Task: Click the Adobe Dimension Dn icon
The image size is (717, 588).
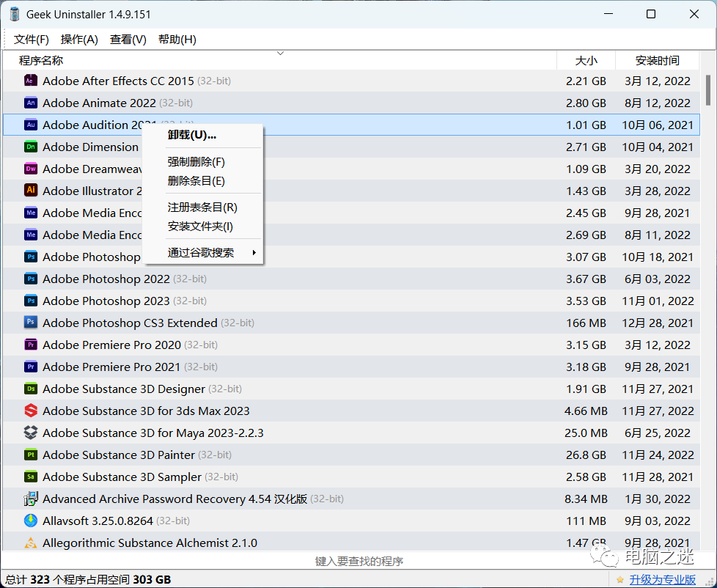Action: click(x=31, y=147)
